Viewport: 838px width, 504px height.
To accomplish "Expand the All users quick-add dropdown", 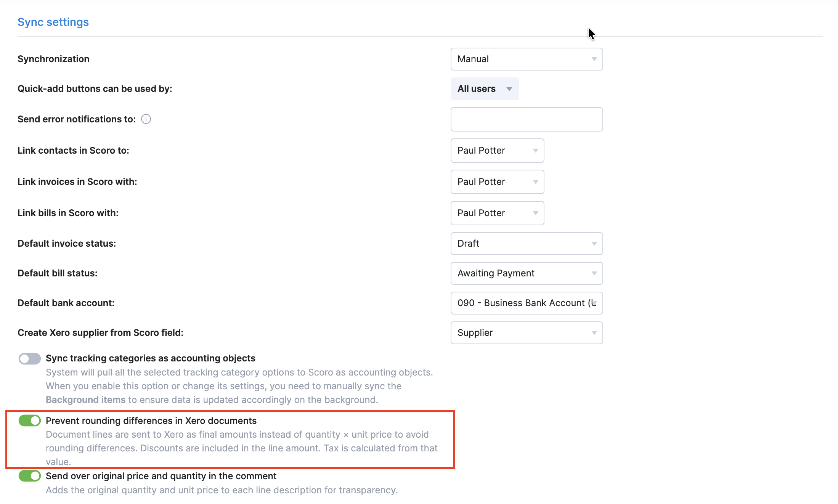I will 484,89.
